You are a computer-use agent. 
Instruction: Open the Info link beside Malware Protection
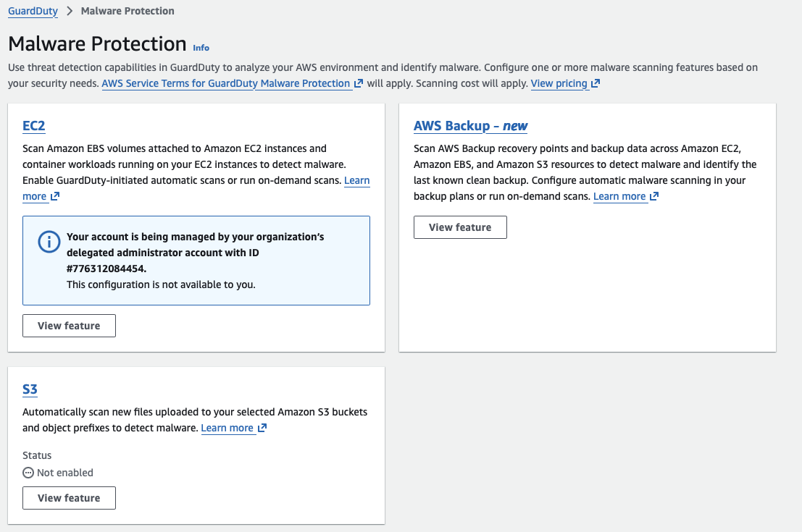pyautogui.click(x=201, y=48)
